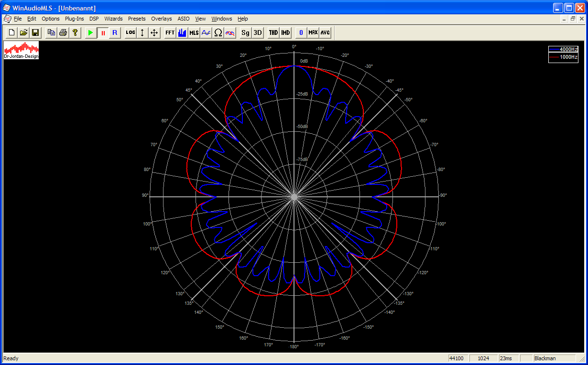588x365 pixels.
Task: Open the 3D plot view
Action: [x=258, y=32]
